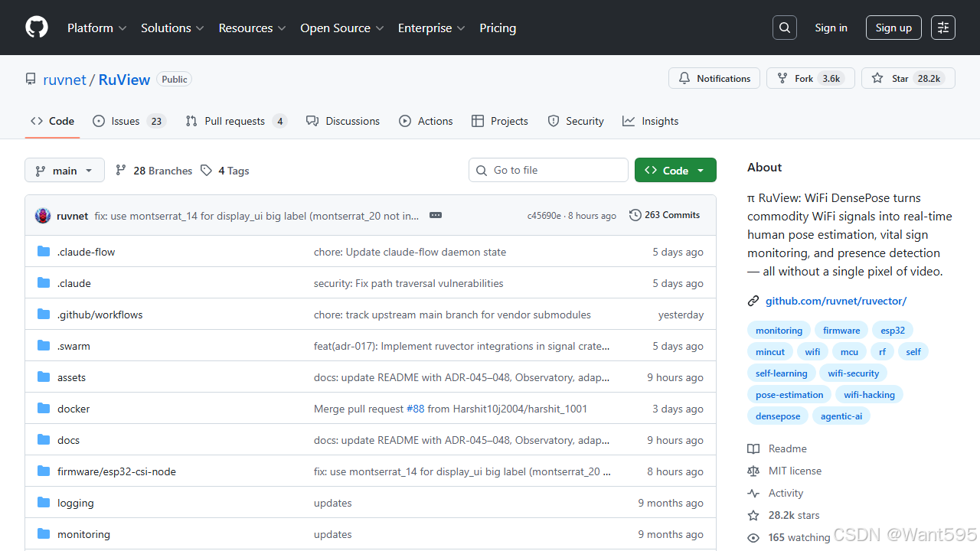980x551 pixels.
Task: Expand the Solutions dropdown menu
Action: (172, 28)
